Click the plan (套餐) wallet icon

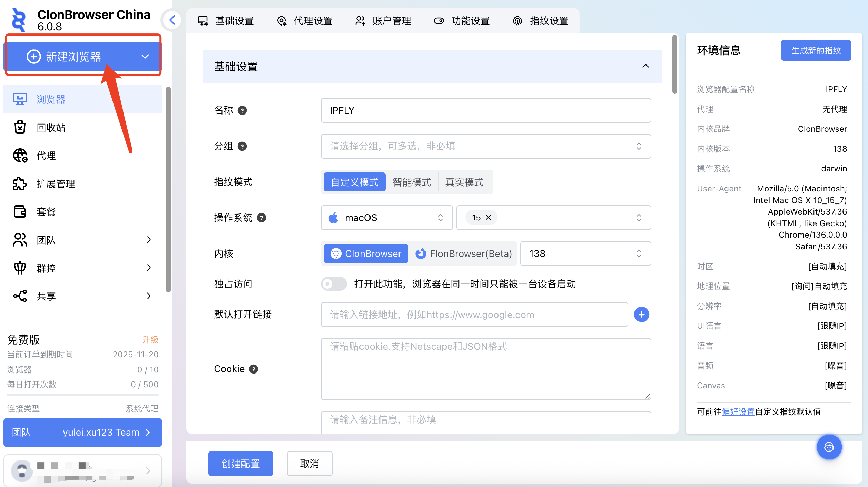pos(20,212)
